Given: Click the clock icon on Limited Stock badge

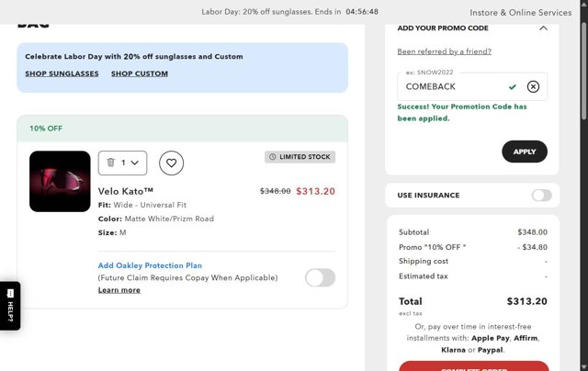Looking at the screenshot, I should tap(273, 157).
